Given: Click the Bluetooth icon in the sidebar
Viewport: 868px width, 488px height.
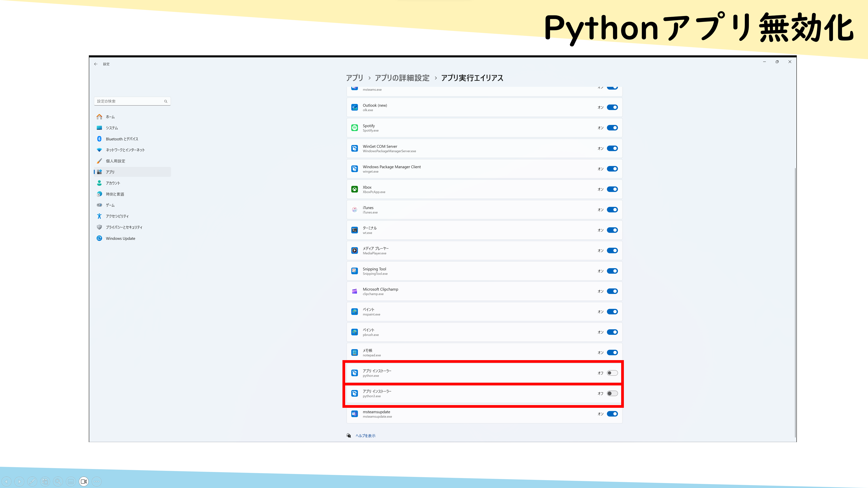Looking at the screenshot, I should pos(99,139).
